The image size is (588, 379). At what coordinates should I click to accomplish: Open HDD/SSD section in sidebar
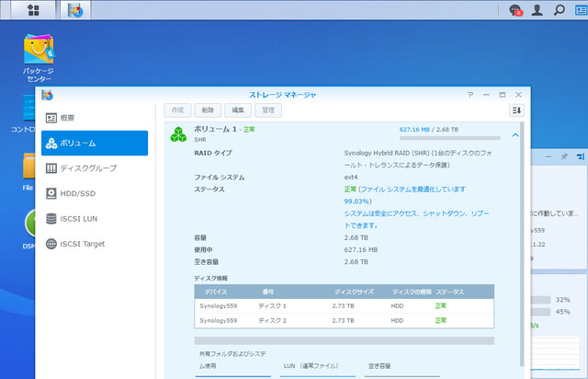click(x=95, y=193)
